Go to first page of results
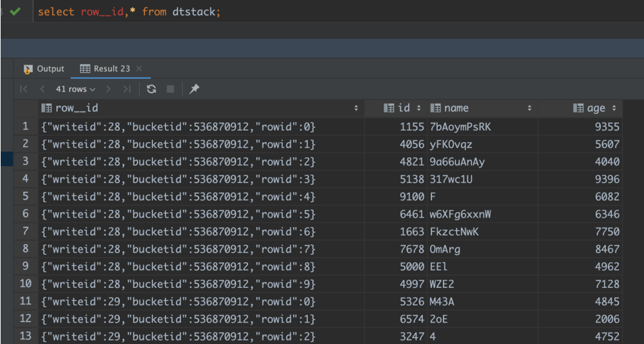The image size is (644, 344). [24, 89]
